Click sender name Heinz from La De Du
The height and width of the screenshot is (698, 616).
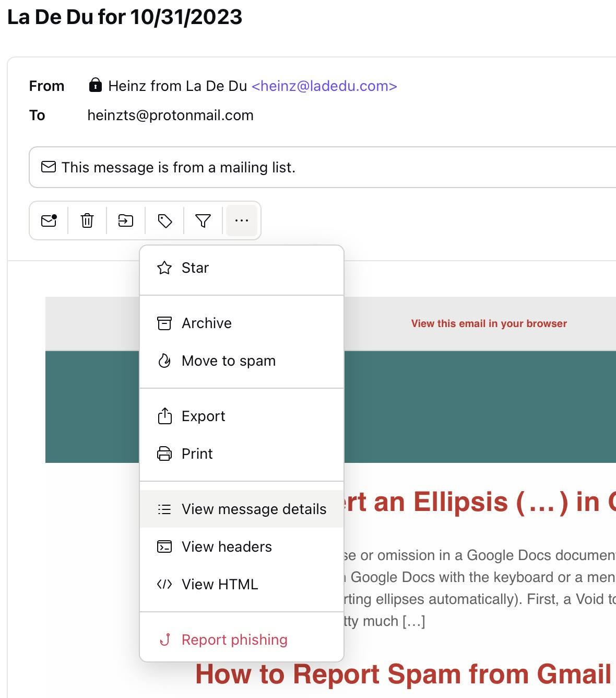click(x=177, y=86)
